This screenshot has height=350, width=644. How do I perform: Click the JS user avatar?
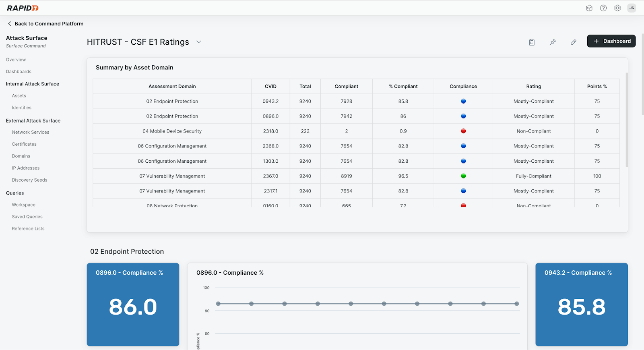(632, 8)
